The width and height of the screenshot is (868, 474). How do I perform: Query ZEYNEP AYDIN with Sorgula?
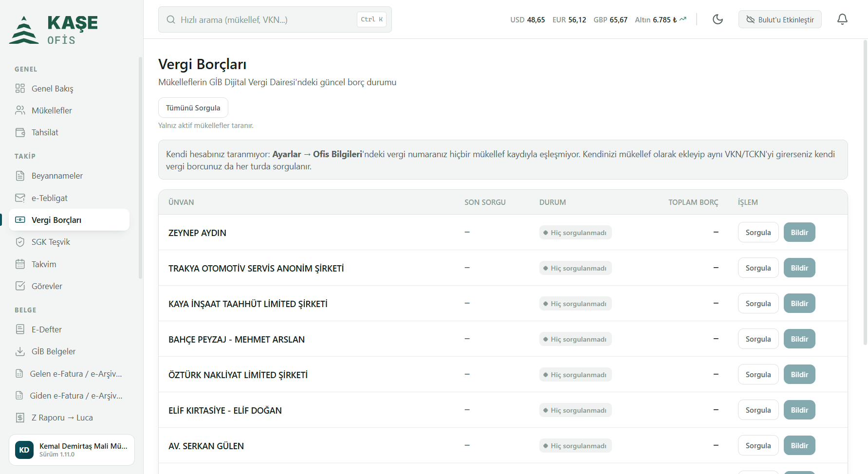758,232
